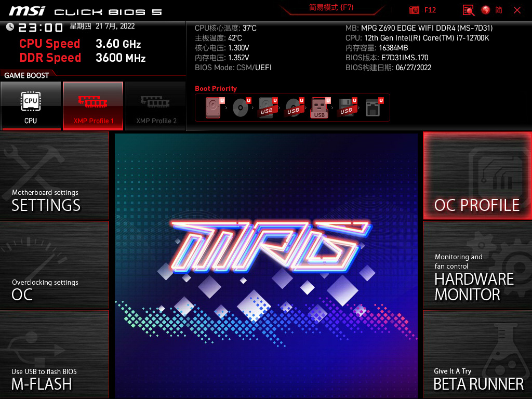Image resolution: width=532 pixels, height=399 pixels.
Task: Open the HARDWARE MONITOR menu
Action: coord(477,265)
